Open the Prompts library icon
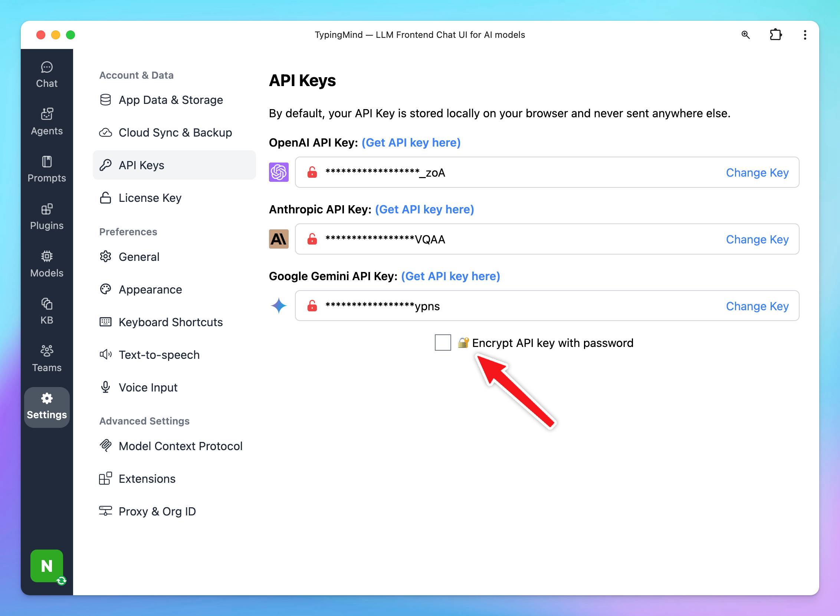Image resolution: width=840 pixels, height=616 pixels. [x=47, y=169]
